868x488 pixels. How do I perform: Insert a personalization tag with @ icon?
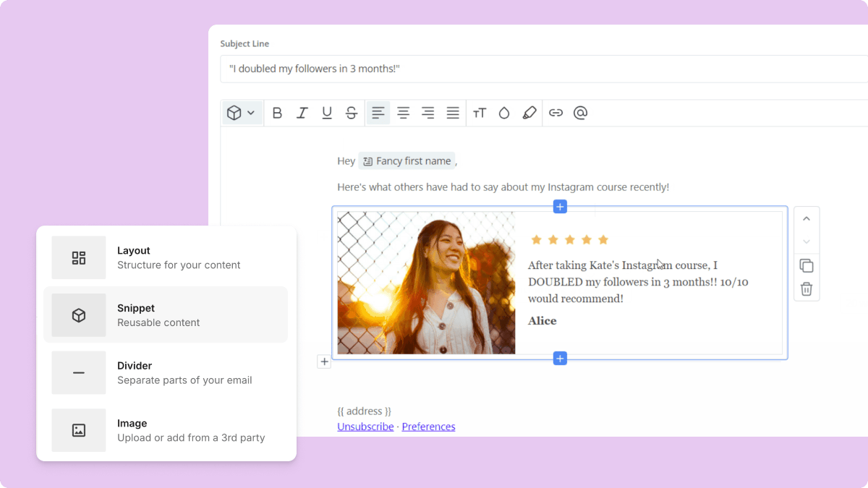[x=580, y=113]
